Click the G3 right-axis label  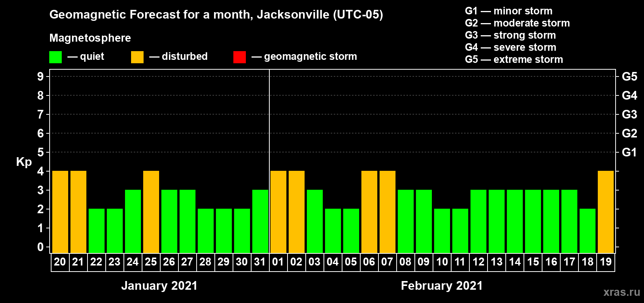(630, 114)
